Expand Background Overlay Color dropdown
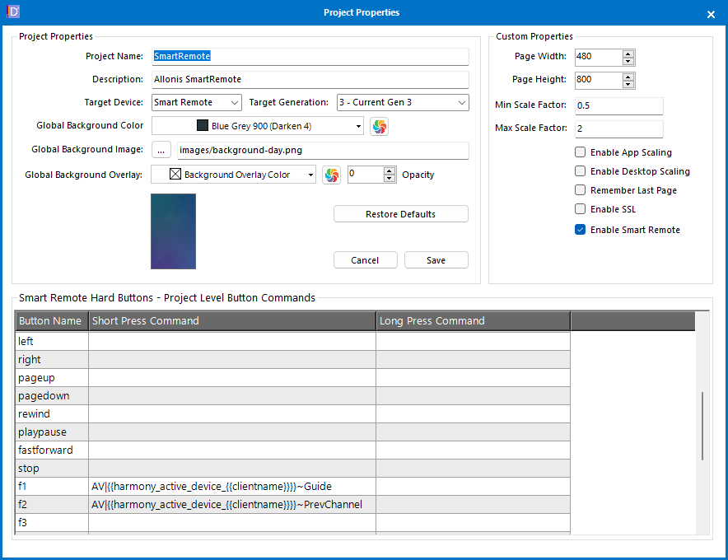 (x=310, y=175)
